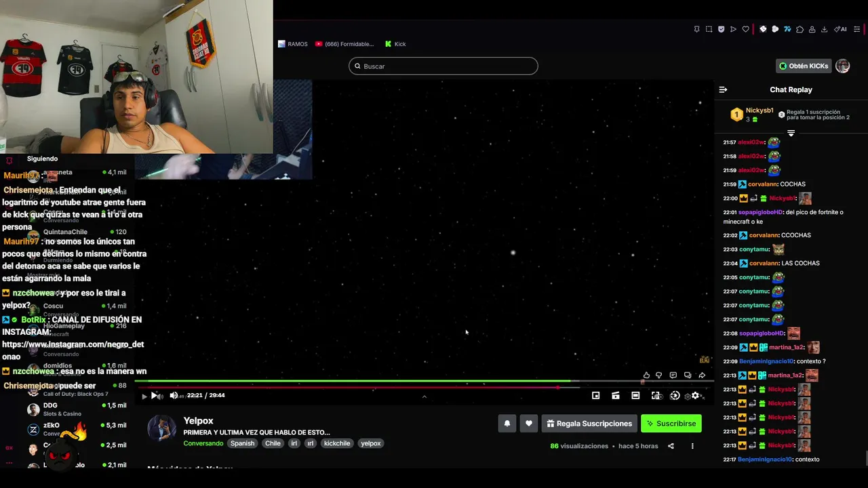The height and width of the screenshot is (488, 868).
Task: Open the browser profile icon in toolbar
Action: click(812, 29)
